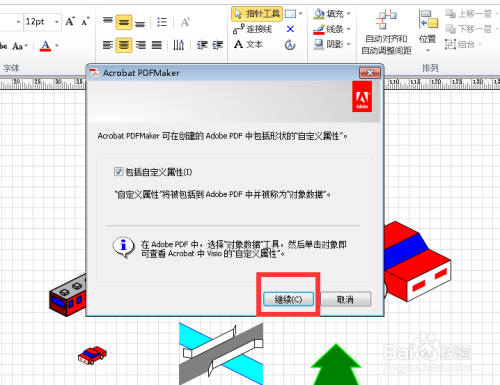Viewport: 500px width, 385px height.
Task: Toggle the 包括自定义属性 checkbox
Action: click(118, 172)
